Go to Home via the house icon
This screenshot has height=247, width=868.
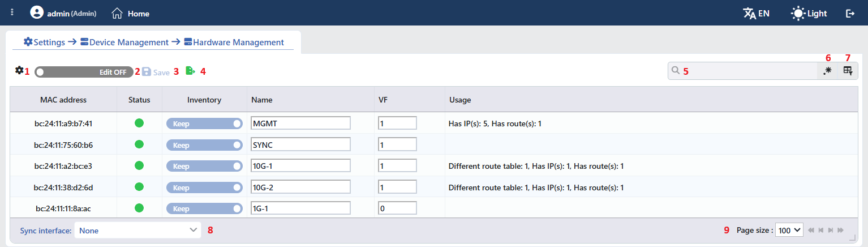pyautogui.click(x=117, y=13)
